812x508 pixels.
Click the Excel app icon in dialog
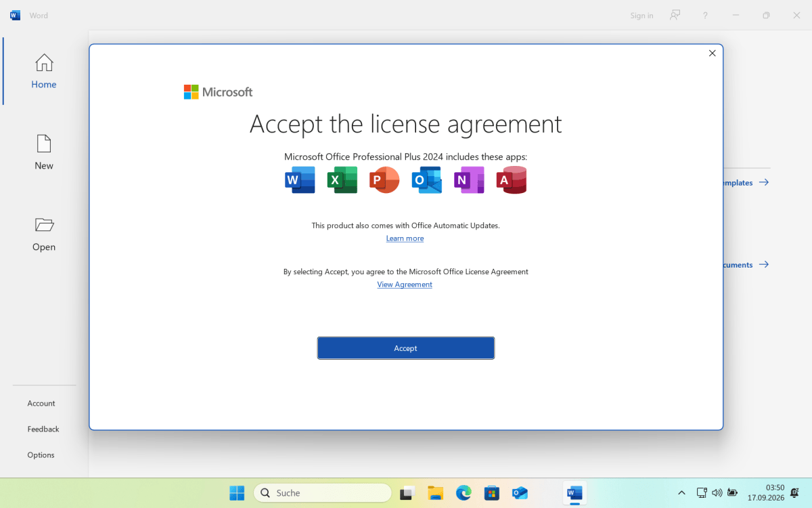[342, 180]
